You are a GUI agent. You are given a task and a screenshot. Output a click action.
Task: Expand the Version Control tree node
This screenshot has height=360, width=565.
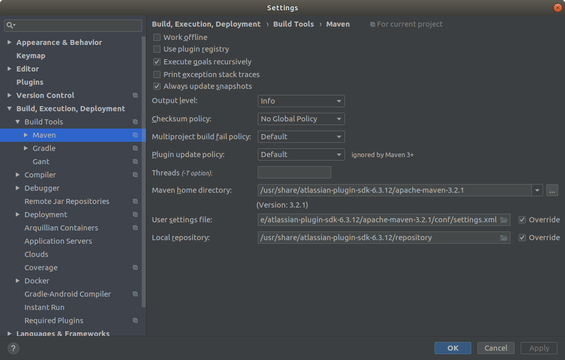[x=9, y=95]
